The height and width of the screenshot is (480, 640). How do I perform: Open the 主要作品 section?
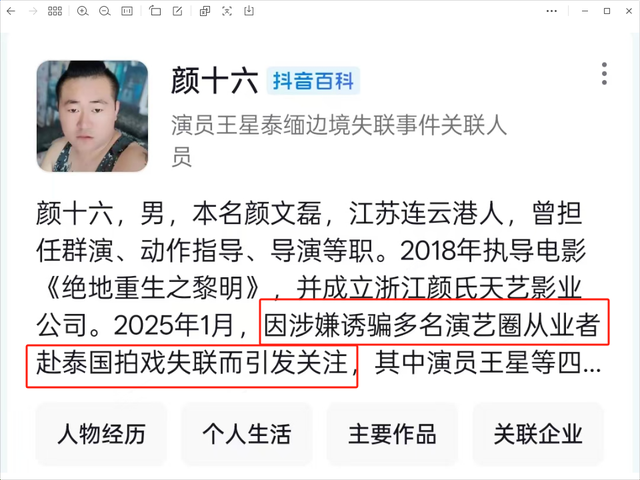(392, 434)
